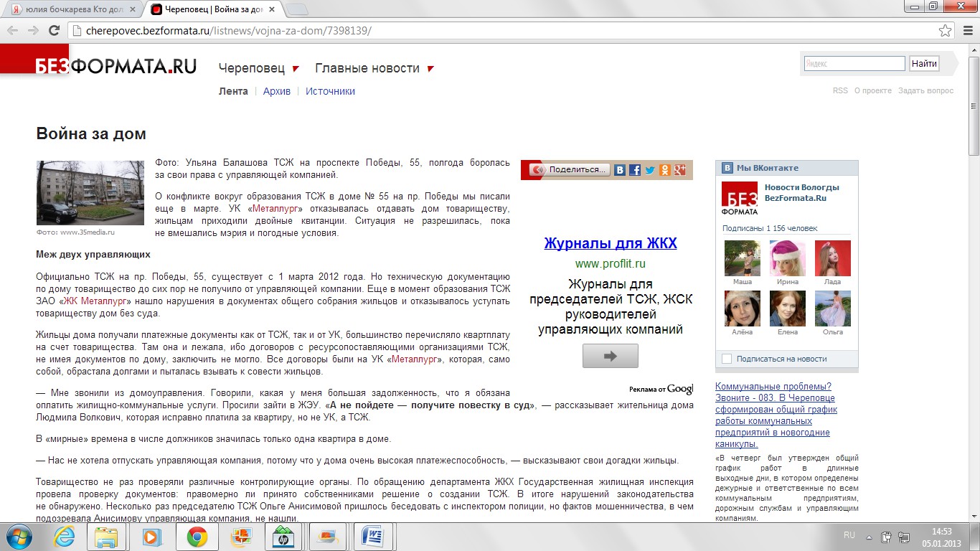
Task: Open Елена's profile photo
Action: tap(788, 309)
